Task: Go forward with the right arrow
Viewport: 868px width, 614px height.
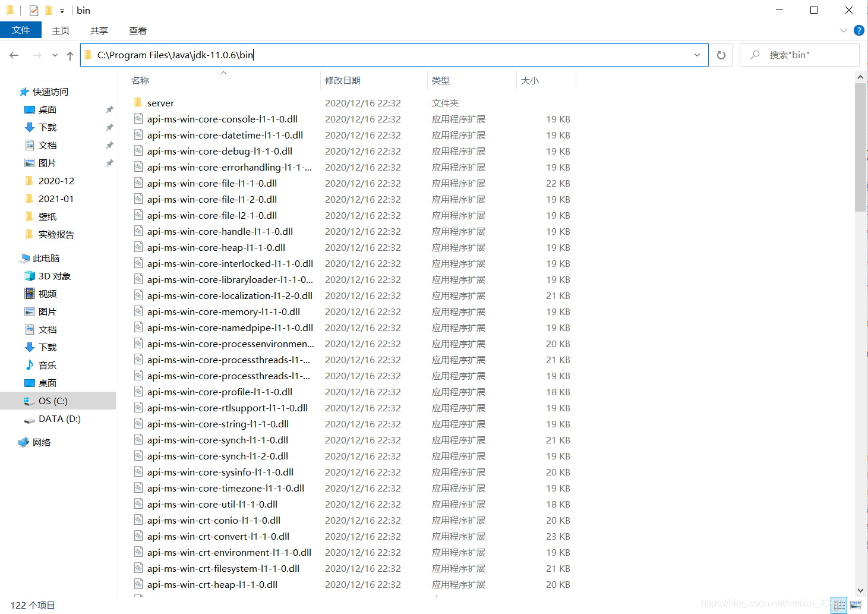Action: (x=37, y=55)
